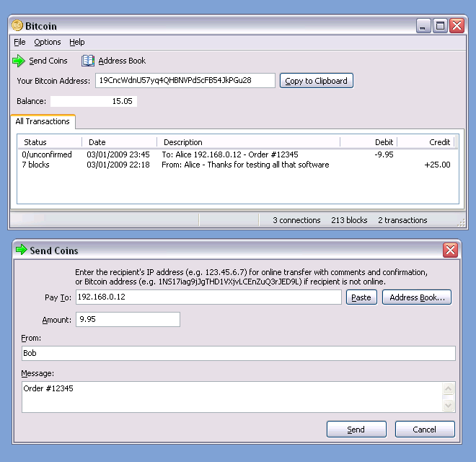The height and width of the screenshot is (462, 476).
Task: Click 'From: Alice - Thanks for testing' description
Action: click(x=245, y=165)
